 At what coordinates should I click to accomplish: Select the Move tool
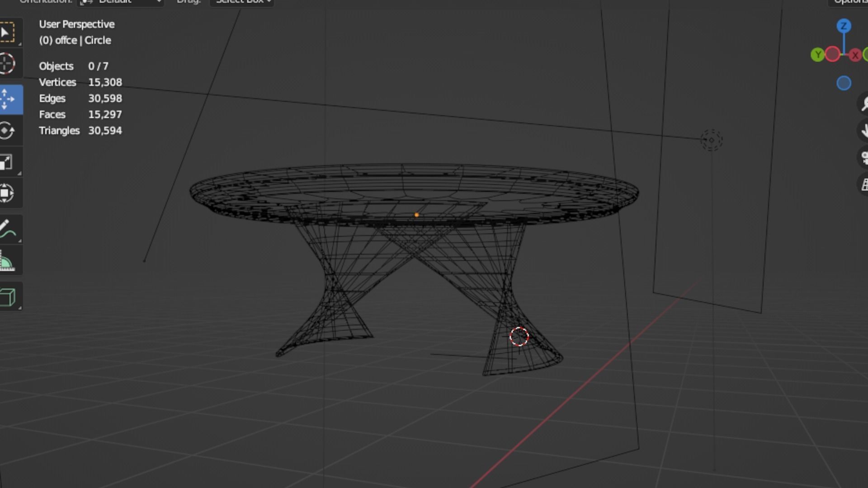tap(8, 99)
